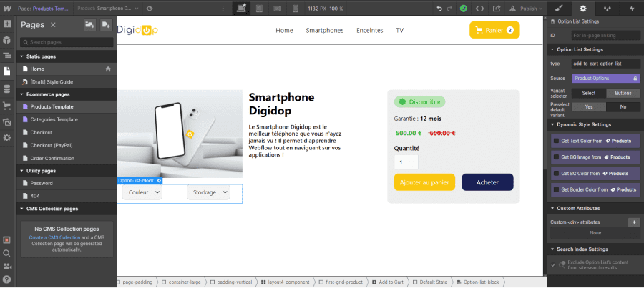Open the Home page in list
Screen dimensions: 644x288
(x=67, y=69)
